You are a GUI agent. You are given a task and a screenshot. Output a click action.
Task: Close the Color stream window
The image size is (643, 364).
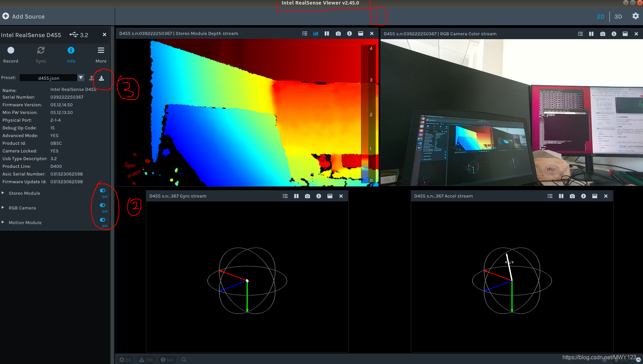pyautogui.click(x=636, y=34)
